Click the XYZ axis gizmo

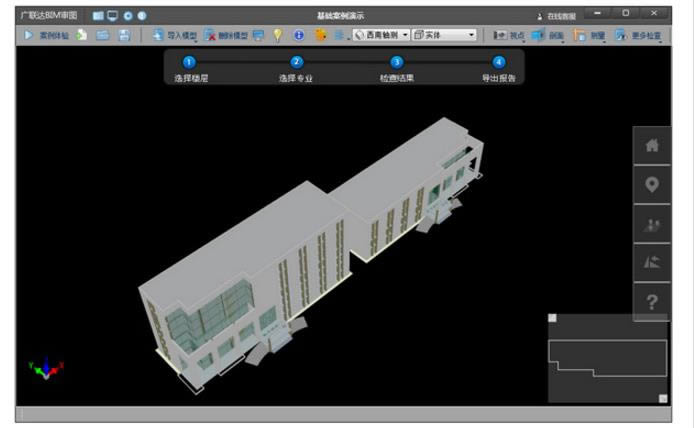[46, 367]
